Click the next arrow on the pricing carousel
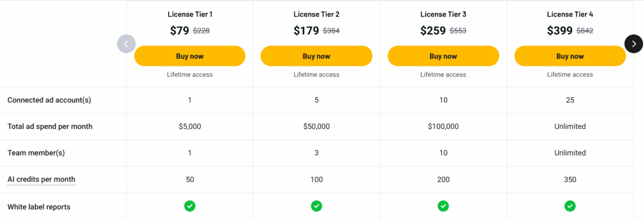Image resolution: width=644 pixels, height=220 pixels. coord(633,43)
